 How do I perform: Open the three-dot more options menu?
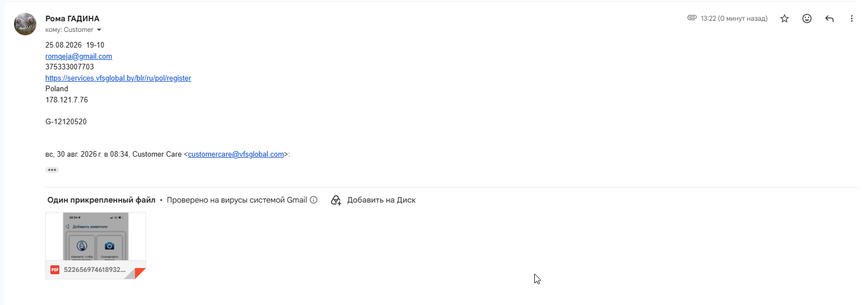point(852,18)
